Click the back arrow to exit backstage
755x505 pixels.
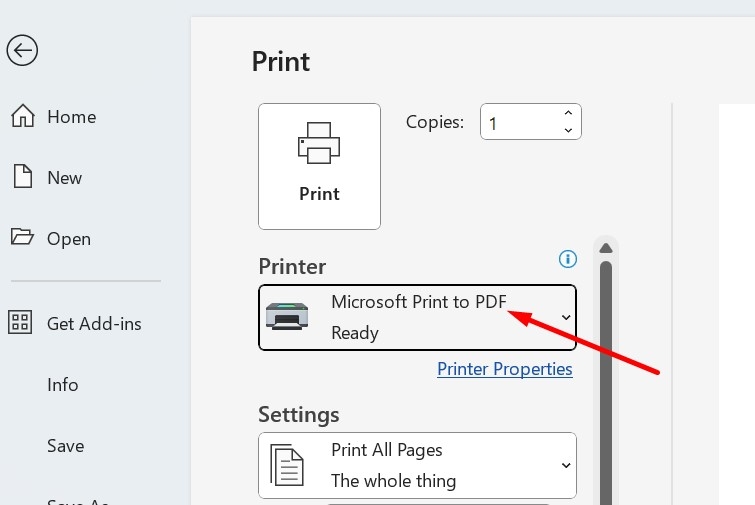point(22,50)
